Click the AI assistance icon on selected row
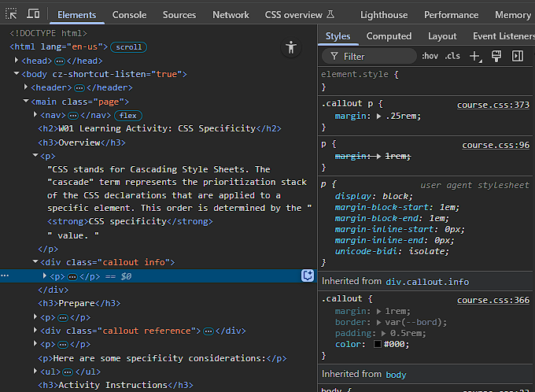 coord(308,276)
